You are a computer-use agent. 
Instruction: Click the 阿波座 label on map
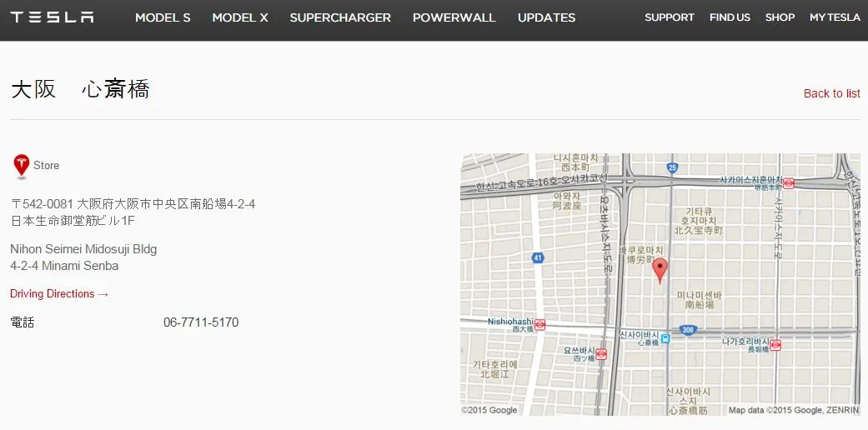pos(568,205)
